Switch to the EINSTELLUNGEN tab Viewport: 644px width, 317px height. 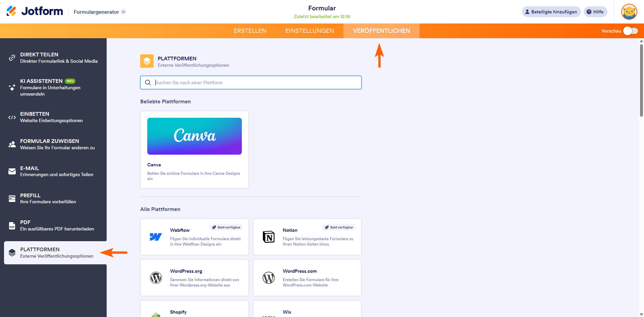(x=310, y=31)
